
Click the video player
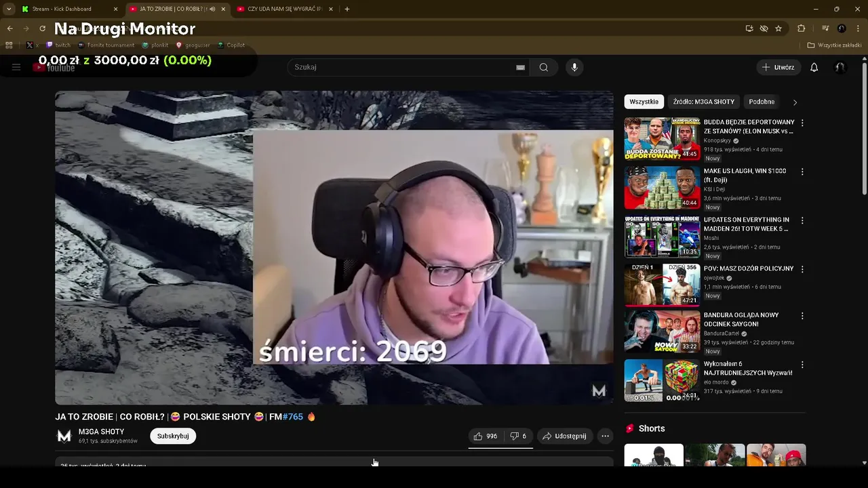click(334, 248)
